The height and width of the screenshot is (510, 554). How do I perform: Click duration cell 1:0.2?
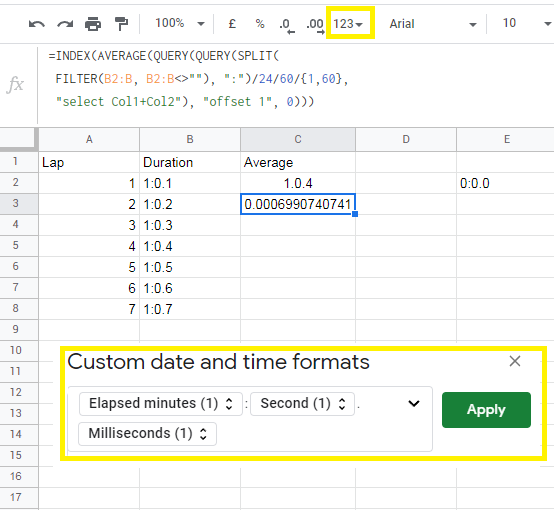[190, 204]
